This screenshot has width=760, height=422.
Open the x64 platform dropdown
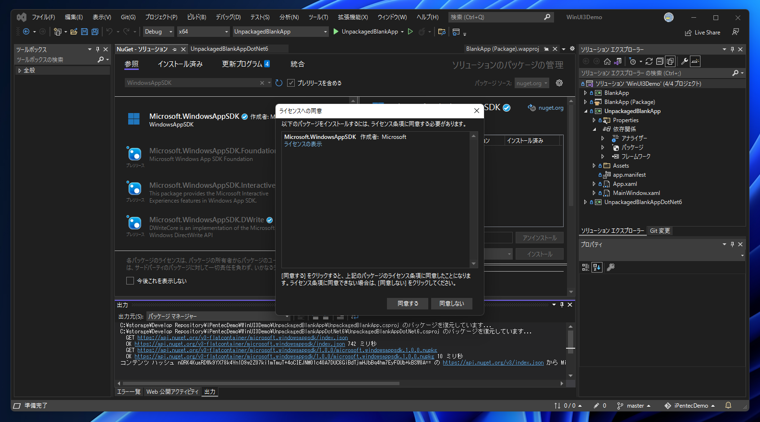pyautogui.click(x=203, y=31)
